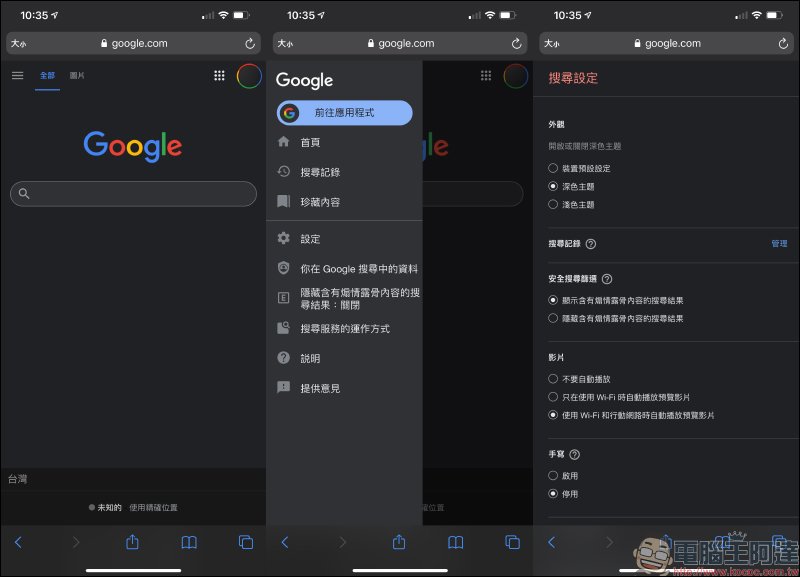Open tabs overview in middle screen toolbar
800x577 pixels.
(x=512, y=542)
